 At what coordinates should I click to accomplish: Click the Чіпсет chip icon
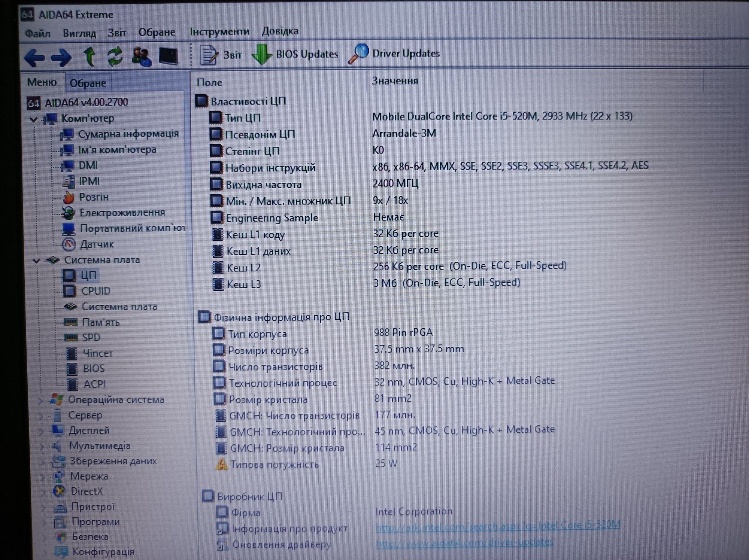point(71,353)
